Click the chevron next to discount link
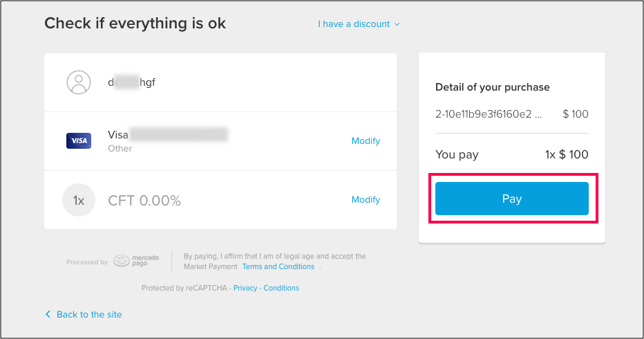Image resolution: width=644 pixels, height=339 pixels. coord(397,24)
